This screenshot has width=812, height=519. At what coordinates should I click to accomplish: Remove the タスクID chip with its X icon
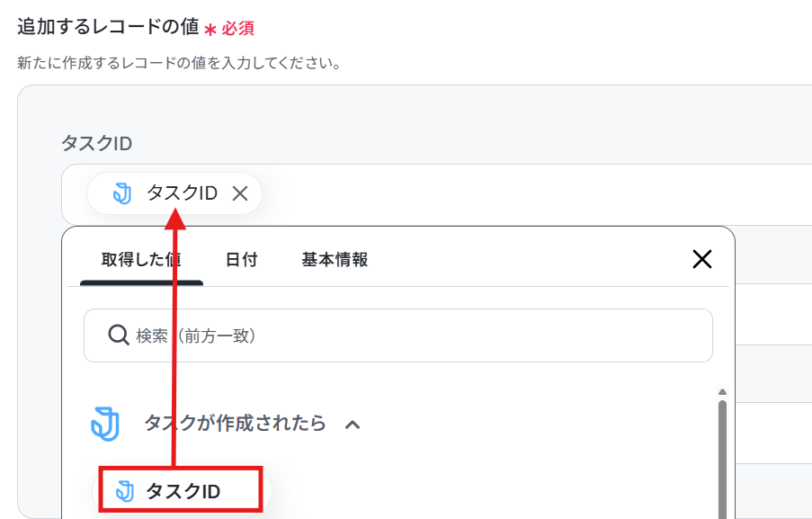[240, 193]
